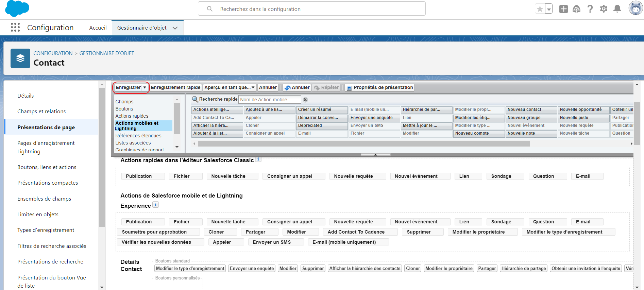The height and width of the screenshot is (290, 644).
Task: Select Actions rapides in the palette list
Action: pos(132,116)
